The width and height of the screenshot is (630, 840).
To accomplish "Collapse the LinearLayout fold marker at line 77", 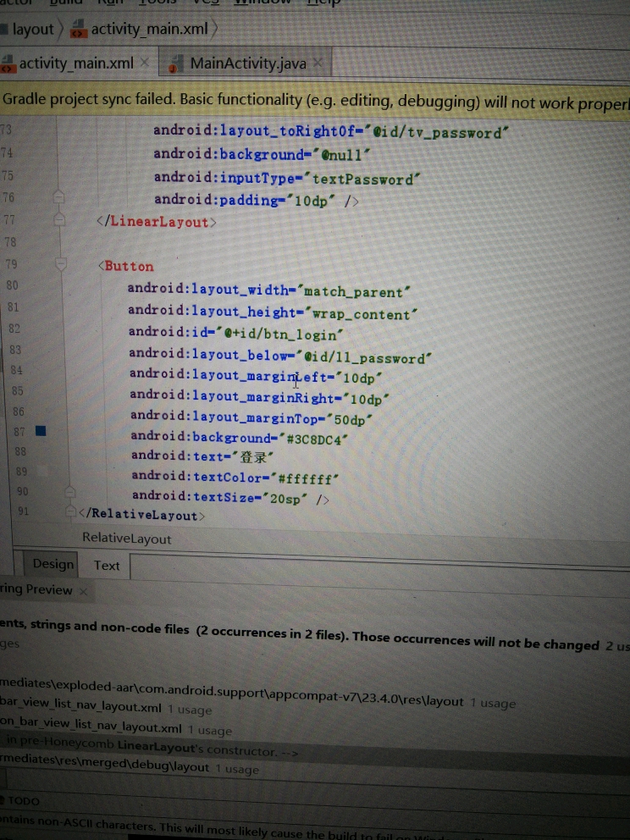I will [59, 219].
